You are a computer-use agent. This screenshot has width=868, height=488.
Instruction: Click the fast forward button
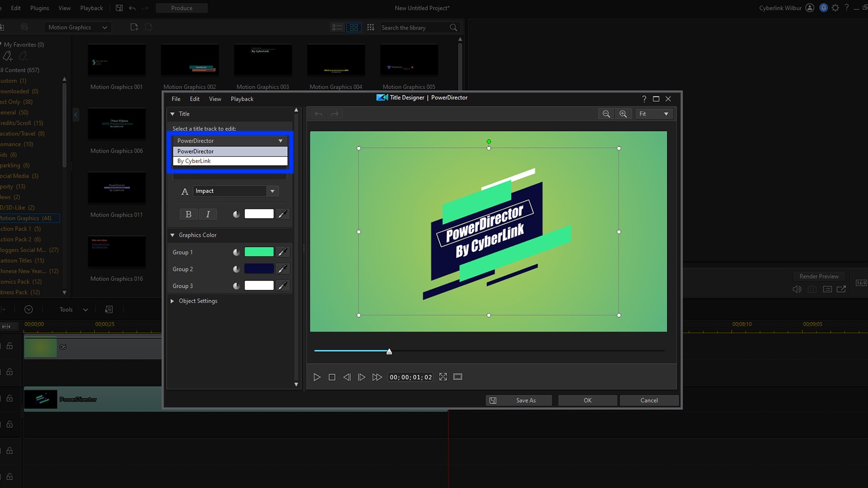(377, 377)
